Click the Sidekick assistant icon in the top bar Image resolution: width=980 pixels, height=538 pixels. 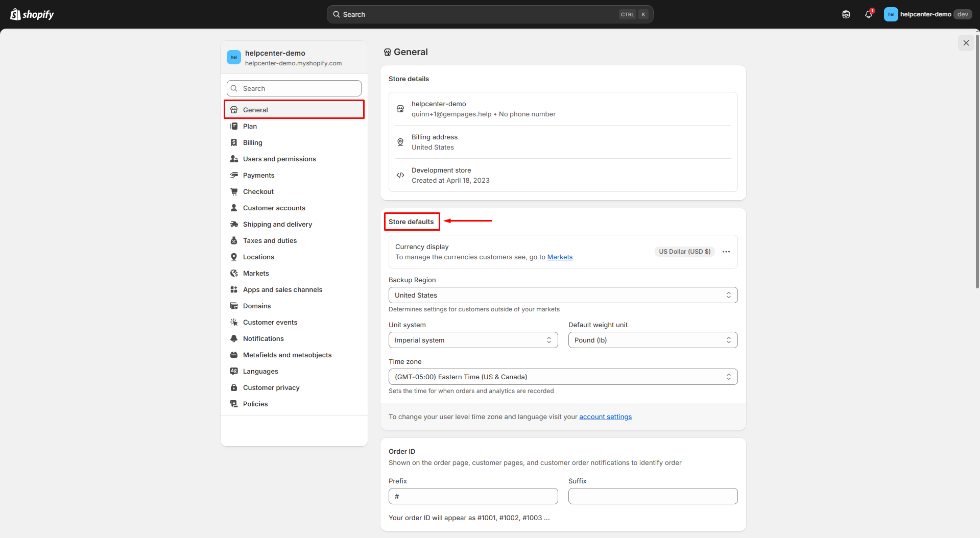[846, 14]
